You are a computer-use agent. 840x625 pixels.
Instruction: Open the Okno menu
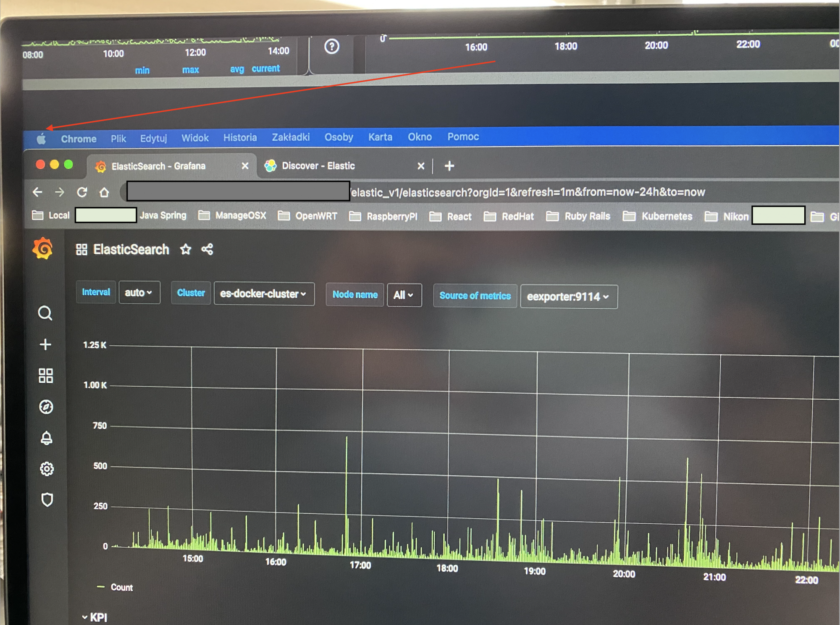[420, 137]
